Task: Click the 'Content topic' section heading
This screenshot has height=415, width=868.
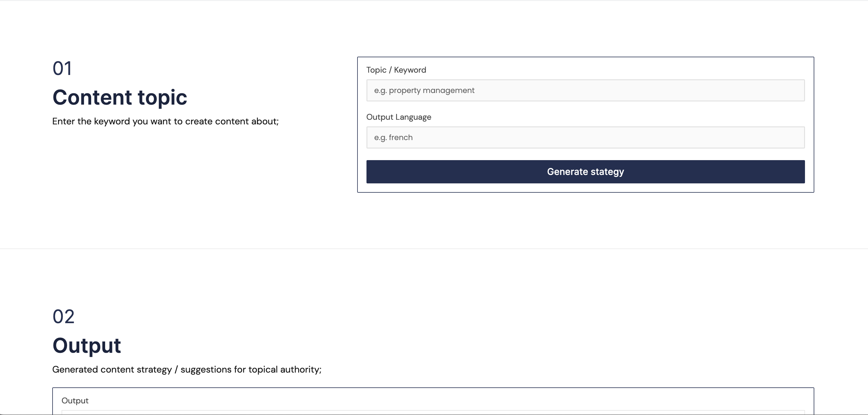Action: (x=120, y=97)
